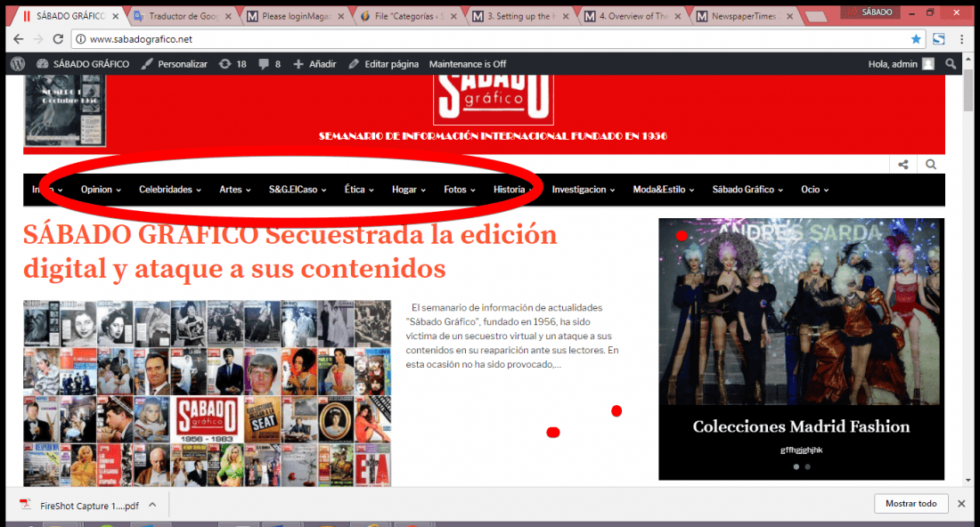This screenshot has height=527, width=980.
Task: Expand the Artes menu
Action: tap(235, 190)
